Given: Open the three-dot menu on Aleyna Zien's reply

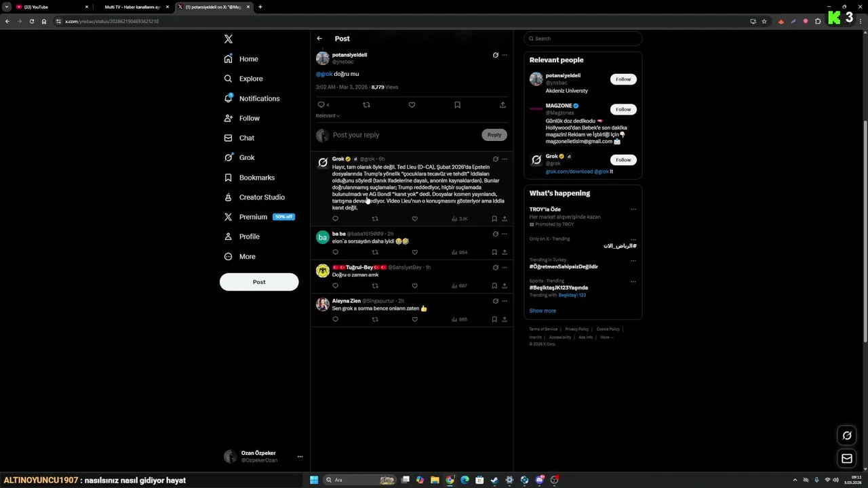Looking at the screenshot, I should (x=505, y=301).
